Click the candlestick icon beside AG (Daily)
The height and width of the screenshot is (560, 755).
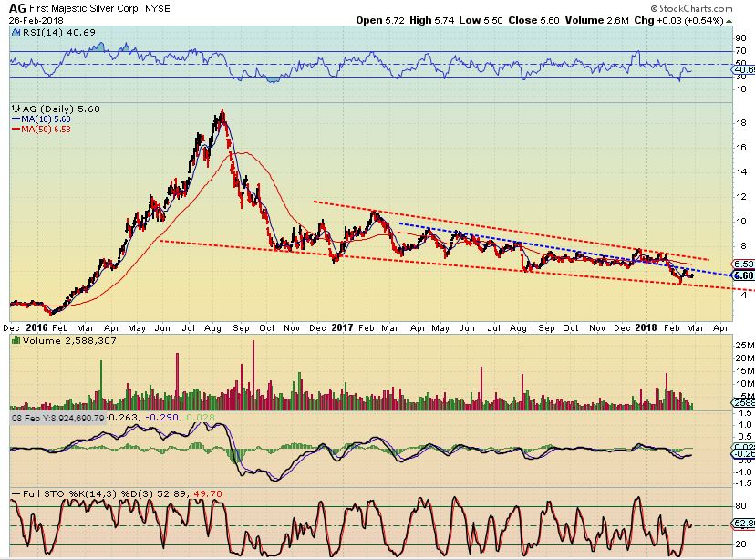coord(16,109)
